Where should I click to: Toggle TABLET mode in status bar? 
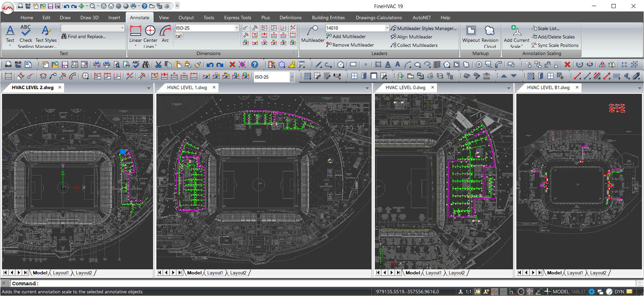(x=578, y=292)
